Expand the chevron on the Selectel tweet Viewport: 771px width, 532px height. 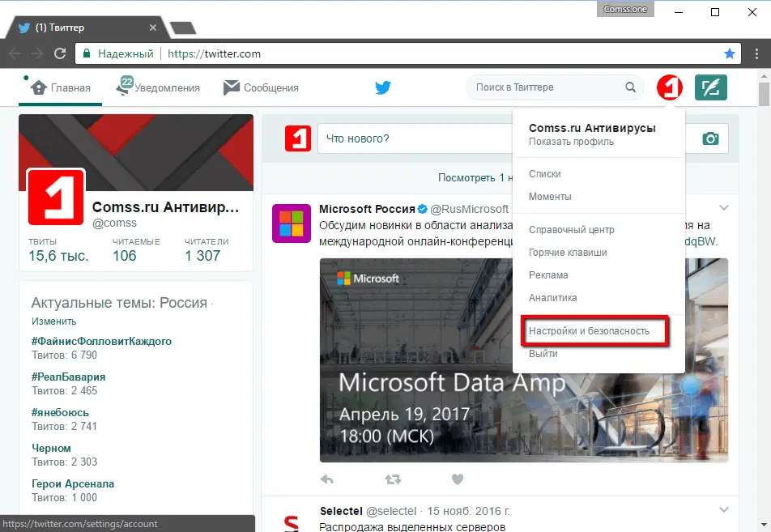coord(723,510)
